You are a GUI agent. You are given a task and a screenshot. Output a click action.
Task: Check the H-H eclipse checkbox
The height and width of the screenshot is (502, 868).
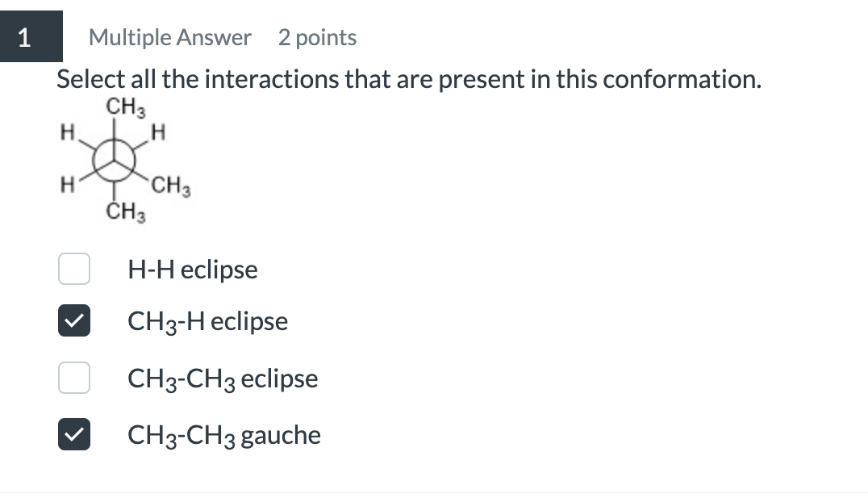(x=73, y=269)
